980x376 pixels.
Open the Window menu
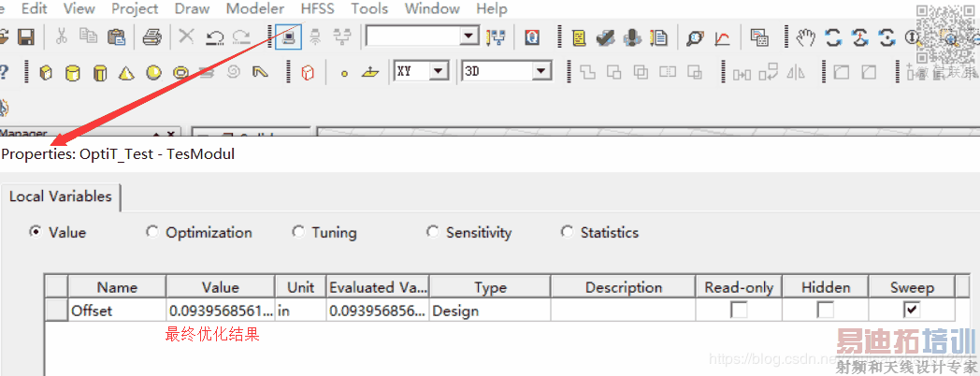click(432, 8)
